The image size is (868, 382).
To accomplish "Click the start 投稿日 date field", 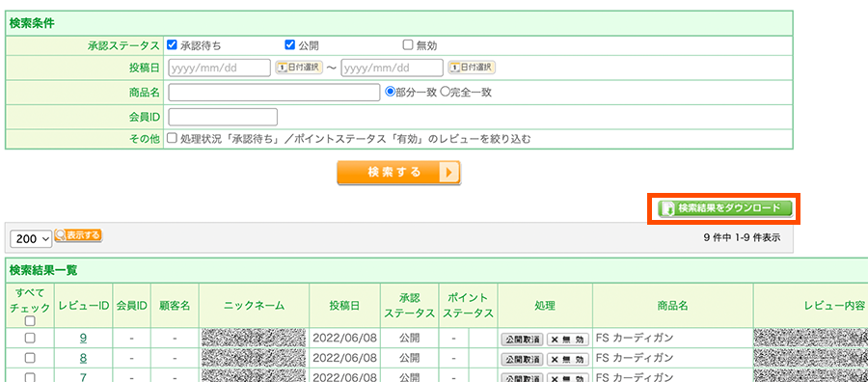I will click(219, 68).
